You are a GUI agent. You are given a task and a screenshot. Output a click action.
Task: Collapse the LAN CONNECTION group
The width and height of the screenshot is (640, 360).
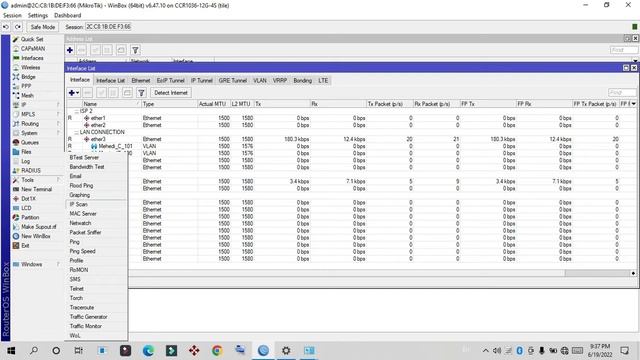pos(76,132)
